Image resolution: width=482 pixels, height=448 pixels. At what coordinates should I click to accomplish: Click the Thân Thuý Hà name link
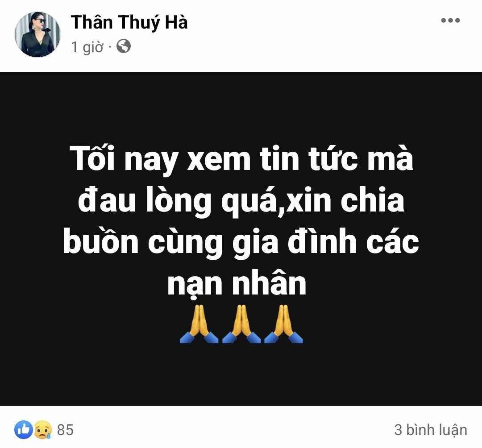129,22
